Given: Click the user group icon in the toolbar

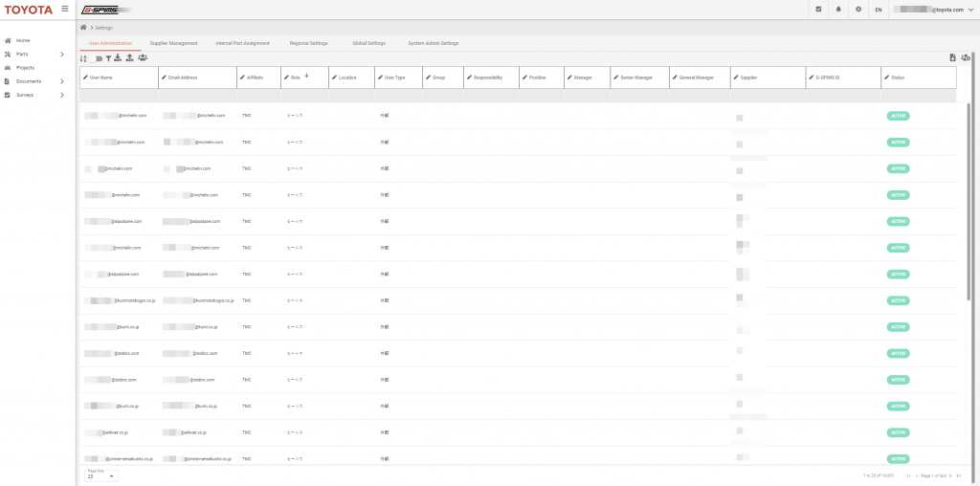Looking at the screenshot, I should 143,58.
